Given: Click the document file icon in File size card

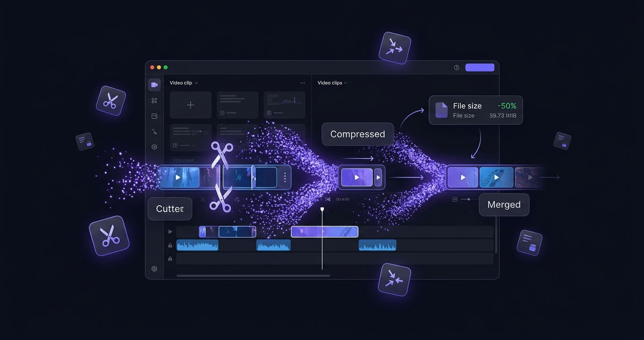Looking at the screenshot, I should coord(441,110).
